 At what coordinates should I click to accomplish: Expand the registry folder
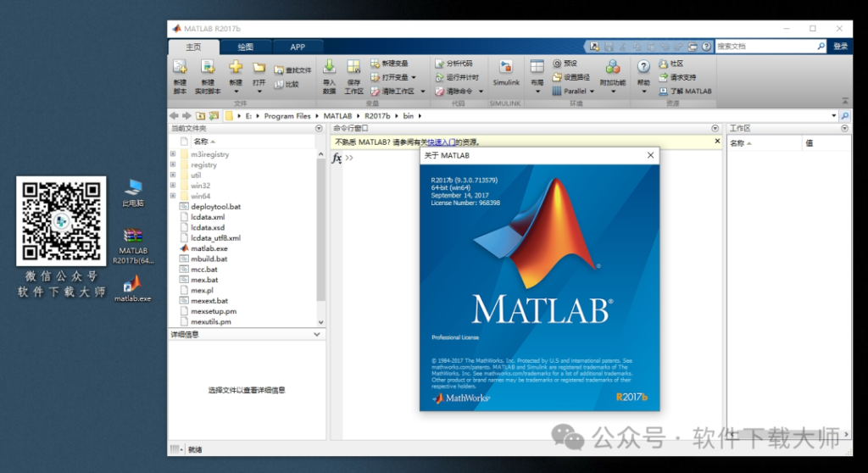(x=173, y=164)
